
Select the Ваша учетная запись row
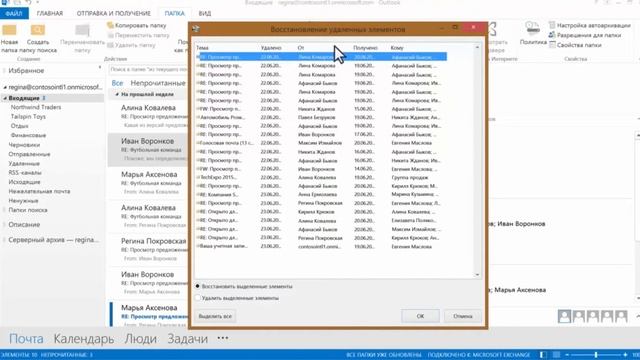[x=321, y=247]
